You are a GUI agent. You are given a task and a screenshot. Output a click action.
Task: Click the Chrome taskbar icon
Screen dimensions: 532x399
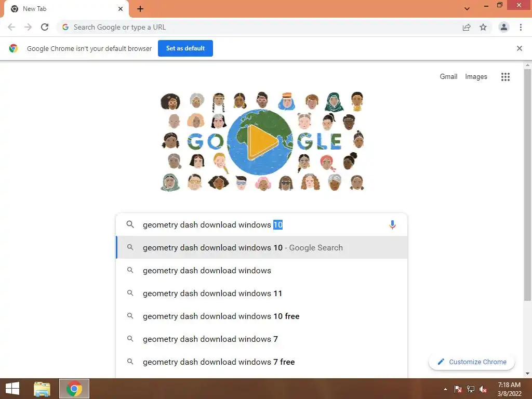pyautogui.click(x=74, y=389)
